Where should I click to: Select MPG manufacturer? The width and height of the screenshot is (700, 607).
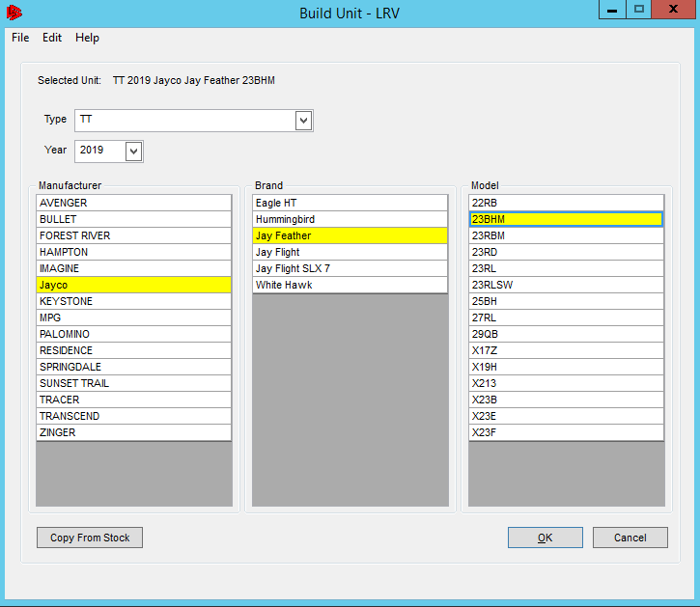(x=133, y=317)
